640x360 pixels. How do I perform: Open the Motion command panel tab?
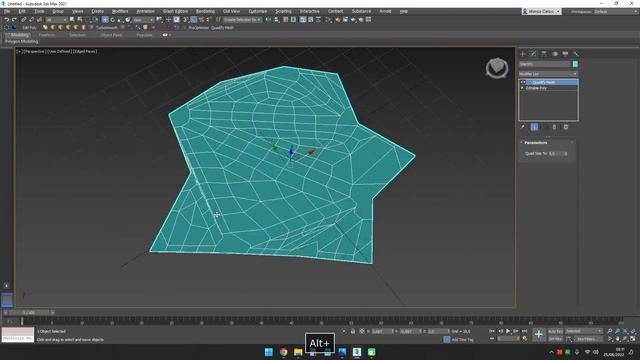(x=555, y=53)
